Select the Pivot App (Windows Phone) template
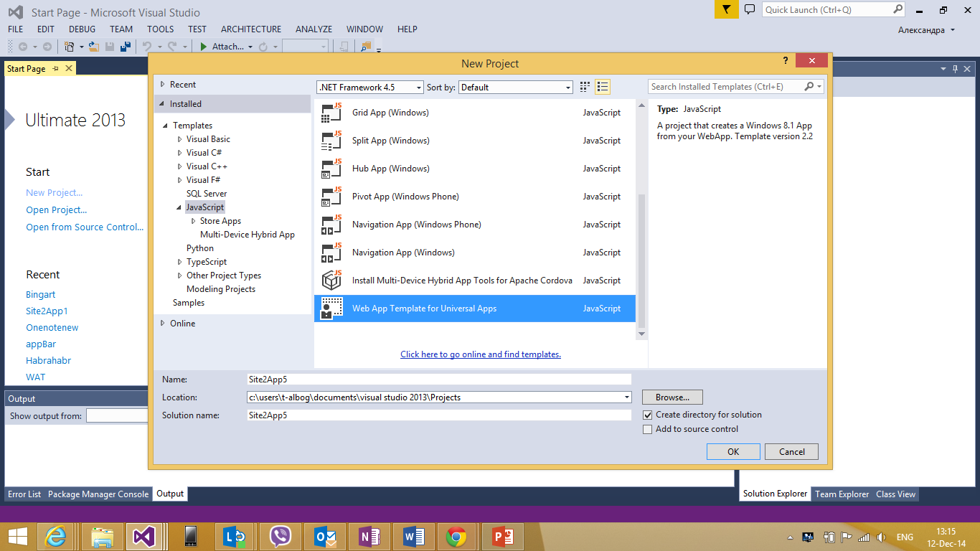980x551 pixels. click(475, 197)
